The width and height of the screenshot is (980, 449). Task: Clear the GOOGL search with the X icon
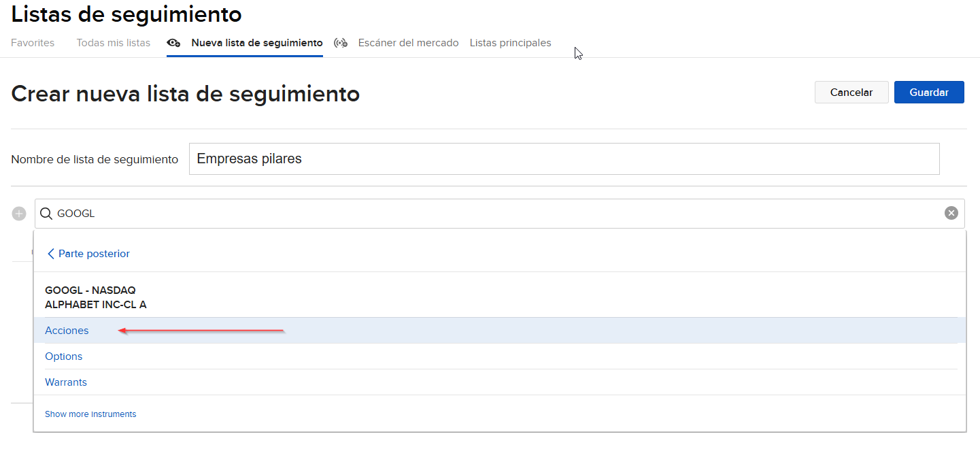pos(951,213)
